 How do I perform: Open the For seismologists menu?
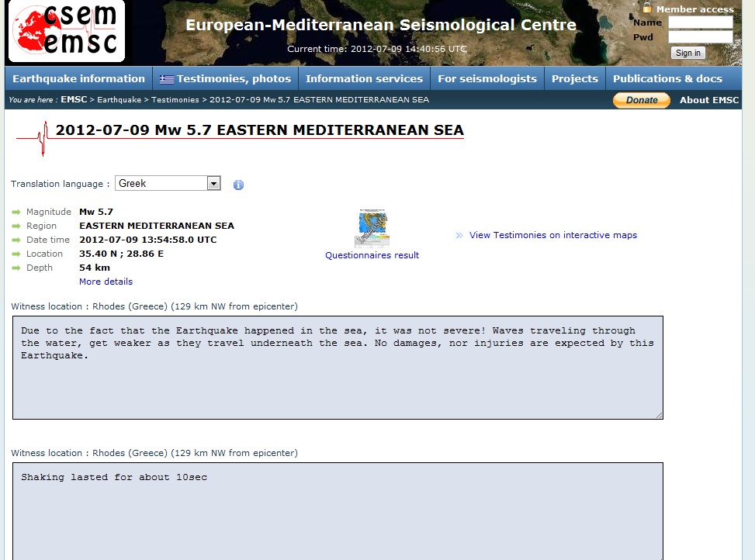coord(487,79)
